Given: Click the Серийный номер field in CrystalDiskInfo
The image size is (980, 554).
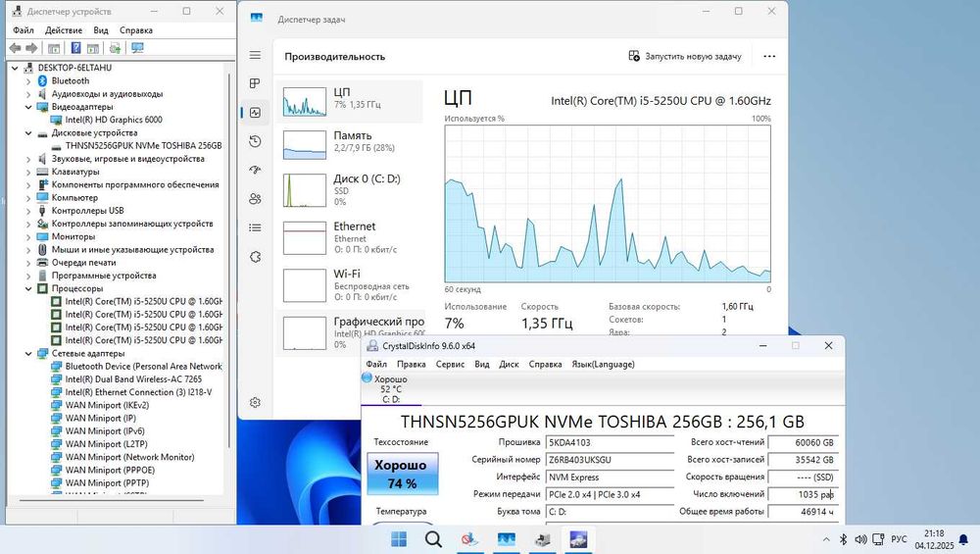Looking at the screenshot, I should coord(609,460).
